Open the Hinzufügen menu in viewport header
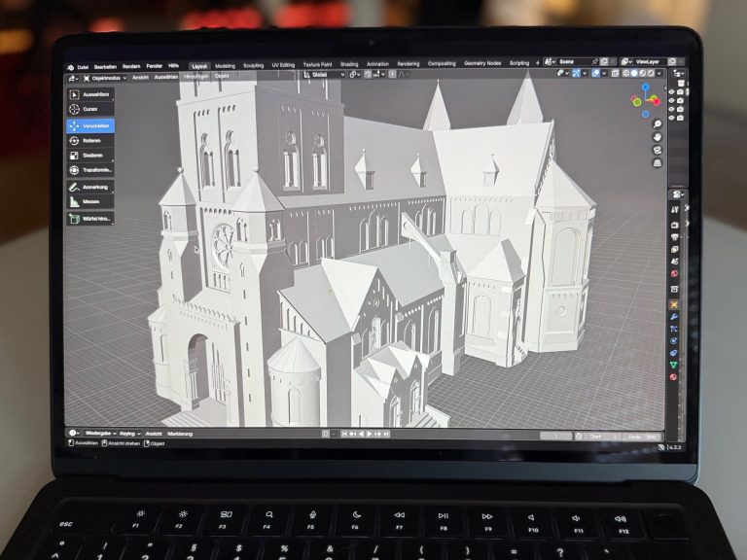Viewport: 747px width, 560px height. 196,76
